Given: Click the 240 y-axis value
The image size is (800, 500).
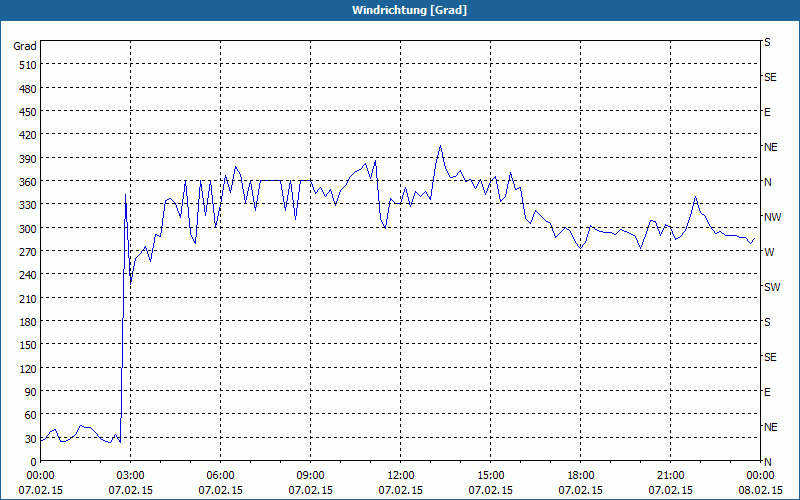Looking at the screenshot, I should click(28, 275).
